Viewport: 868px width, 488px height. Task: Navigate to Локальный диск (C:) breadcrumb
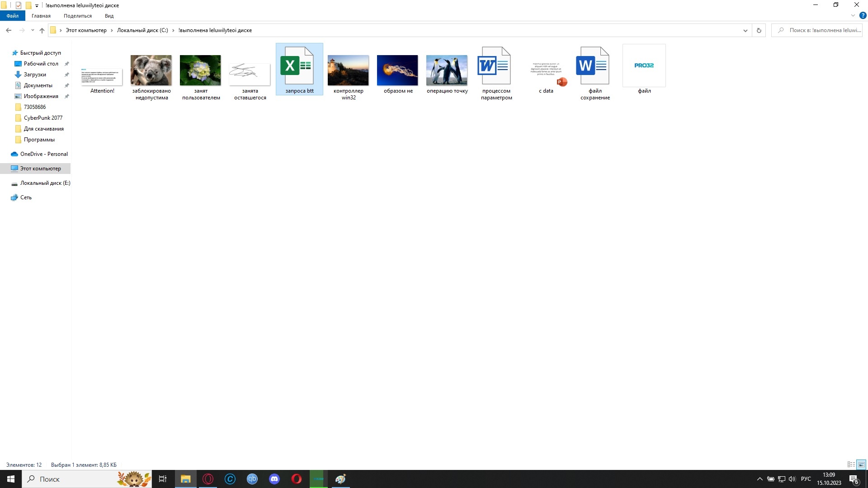142,30
